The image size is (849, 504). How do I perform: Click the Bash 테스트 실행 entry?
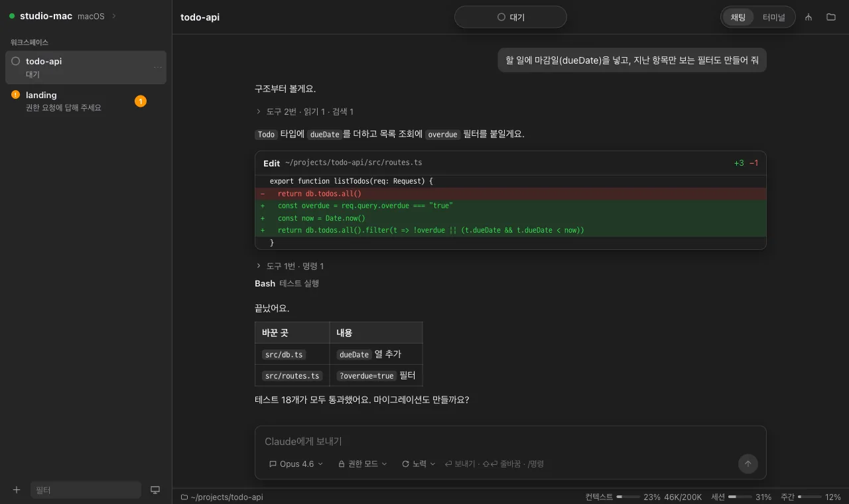[287, 283]
